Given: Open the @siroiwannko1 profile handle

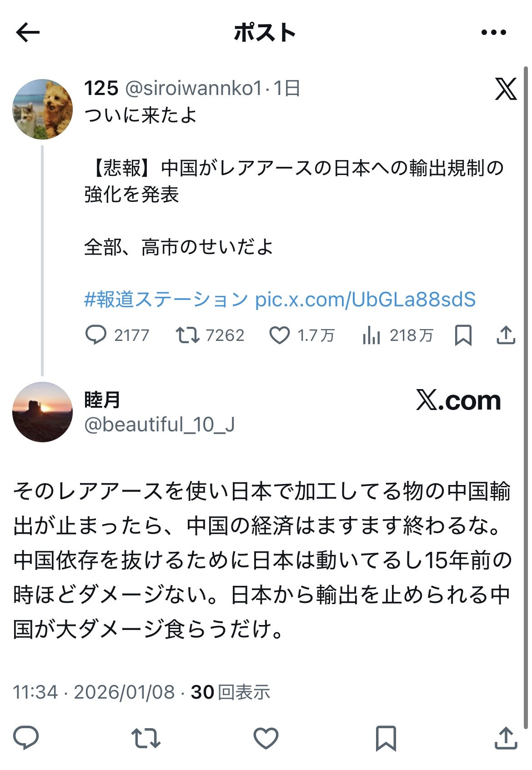Looking at the screenshot, I should (193, 88).
